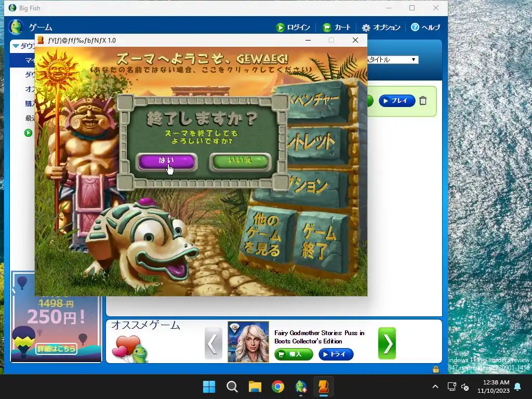
Task: Maximize the Big Fish window
Action: 412,8
